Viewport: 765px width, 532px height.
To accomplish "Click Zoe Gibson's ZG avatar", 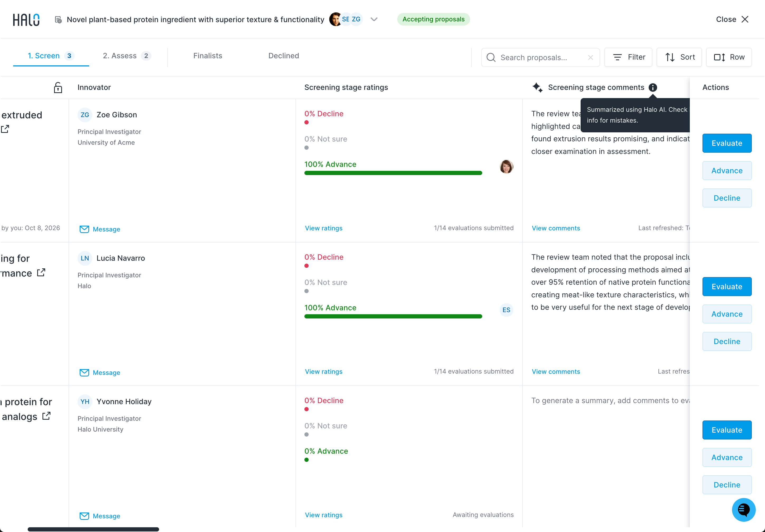I will coord(85,115).
